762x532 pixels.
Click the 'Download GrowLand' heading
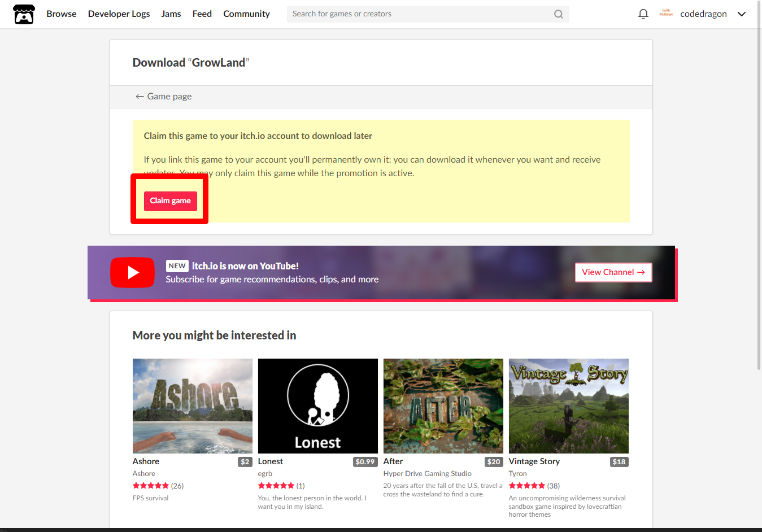(191, 63)
